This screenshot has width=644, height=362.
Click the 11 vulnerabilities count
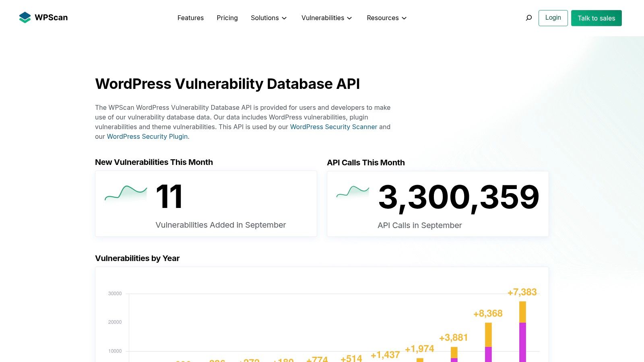click(169, 196)
